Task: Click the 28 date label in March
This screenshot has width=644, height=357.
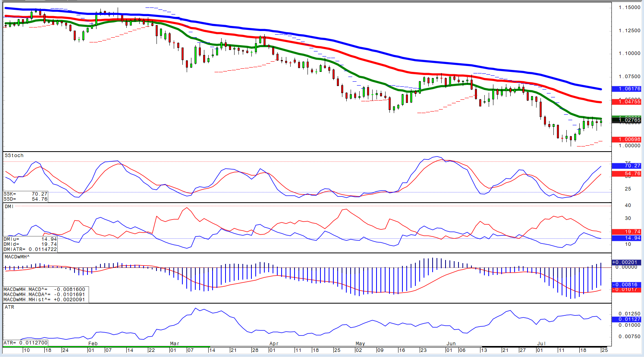Action: 255,350
